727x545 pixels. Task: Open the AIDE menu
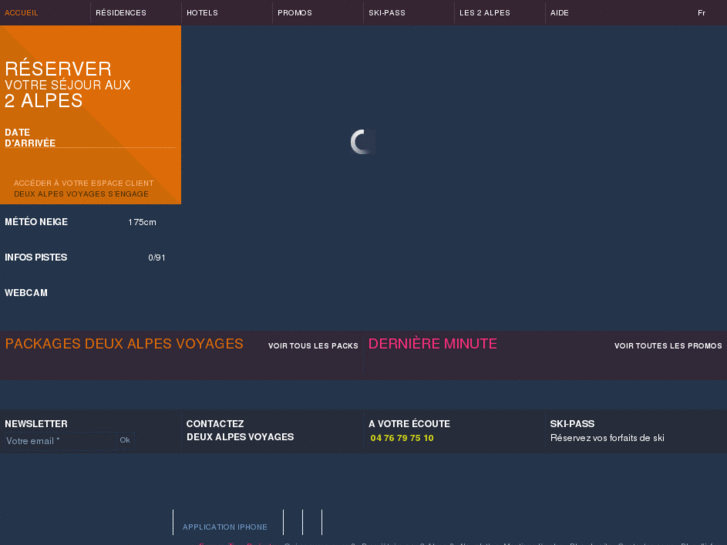(x=559, y=13)
